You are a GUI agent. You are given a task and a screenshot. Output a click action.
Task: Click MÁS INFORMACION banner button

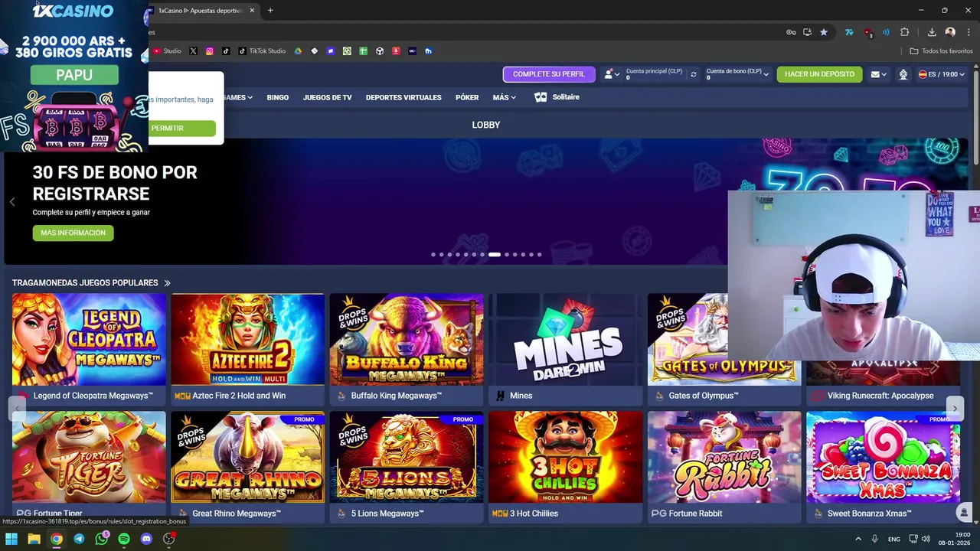tap(73, 233)
